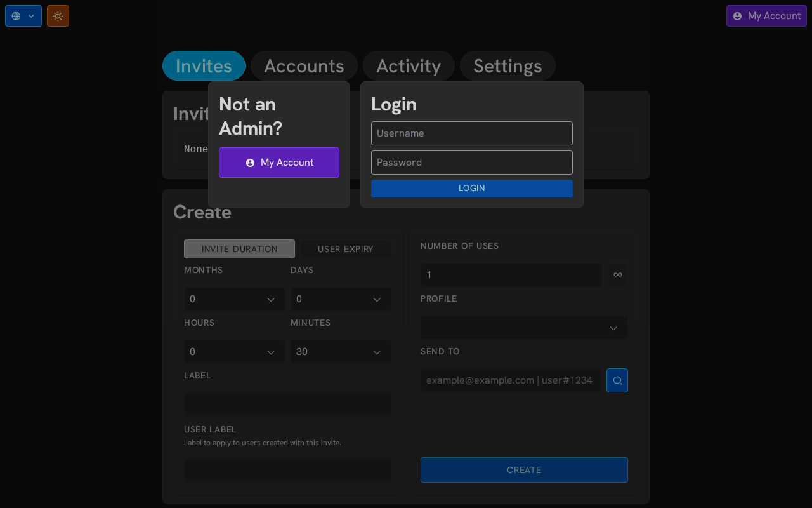
Task: Open the Profile dropdown
Action: point(523,328)
